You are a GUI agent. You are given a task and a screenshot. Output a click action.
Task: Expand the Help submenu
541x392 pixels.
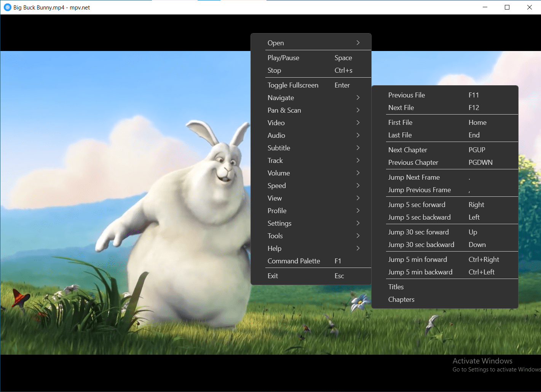click(311, 249)
